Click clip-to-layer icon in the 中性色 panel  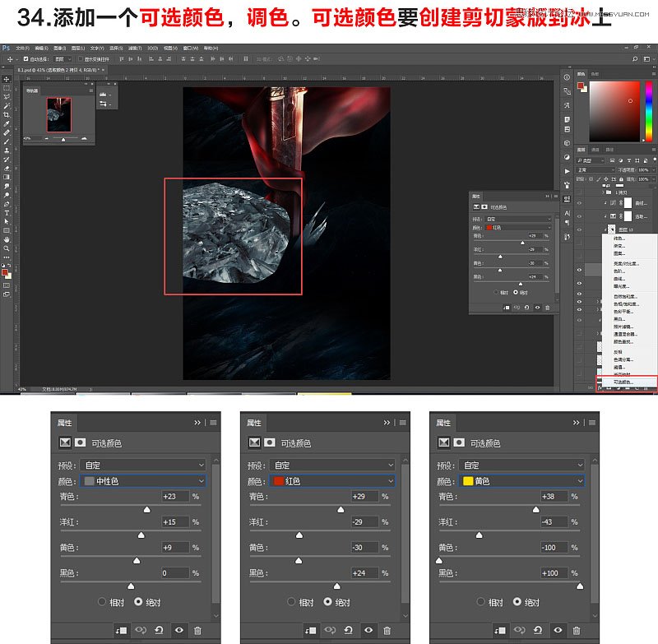tap(121, 630)
